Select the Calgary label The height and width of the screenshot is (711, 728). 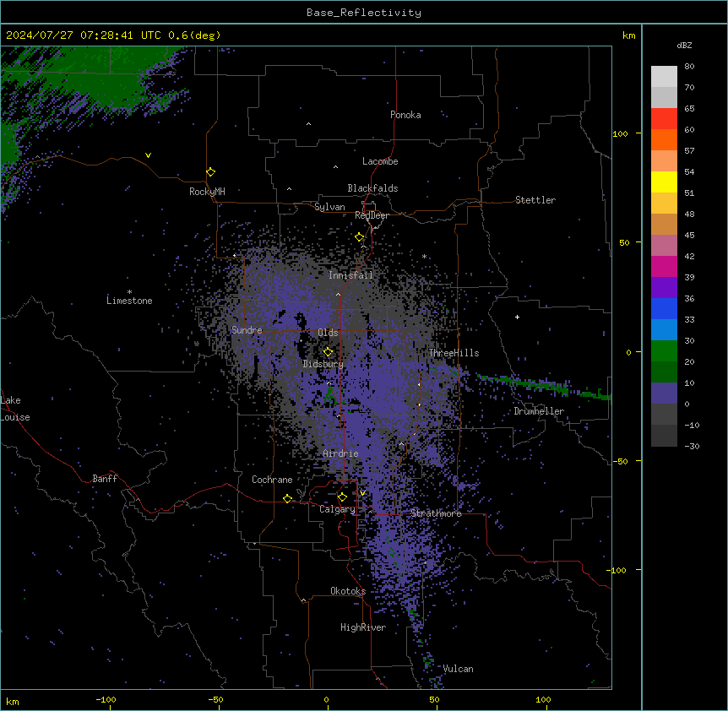pyautogui.click(x=337, y=509)
